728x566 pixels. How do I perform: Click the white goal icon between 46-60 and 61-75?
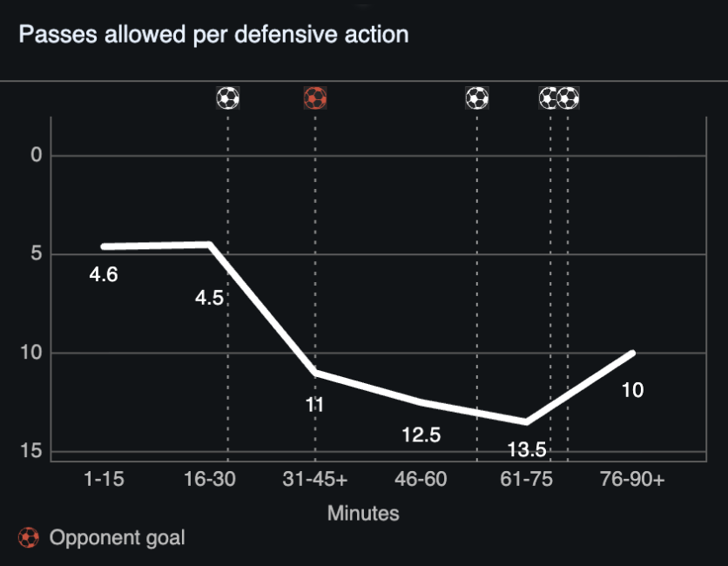476,98
